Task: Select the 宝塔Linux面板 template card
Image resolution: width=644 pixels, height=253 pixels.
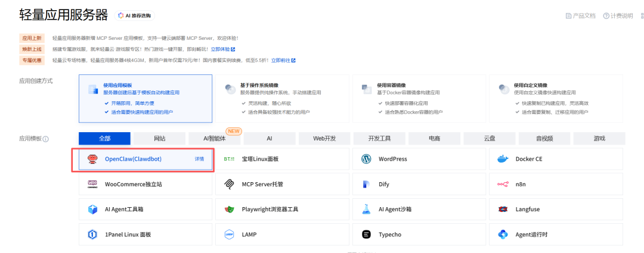Action: point(283,159)
